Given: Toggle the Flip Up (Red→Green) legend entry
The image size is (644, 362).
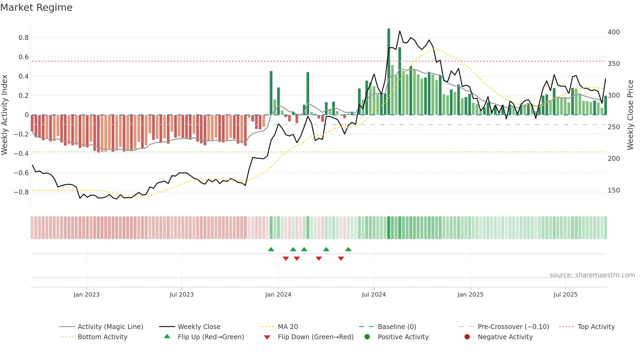Looking at the screenshot, I should tap(204, 337).
